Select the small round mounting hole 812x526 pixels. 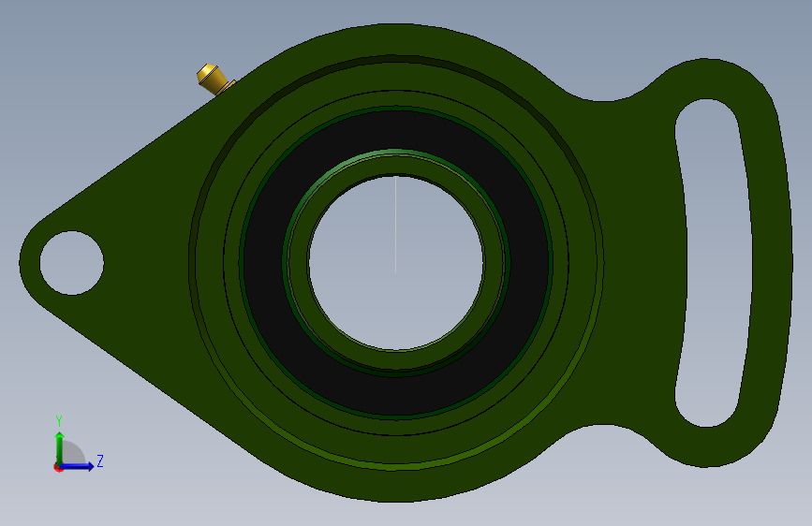[71, 263]
